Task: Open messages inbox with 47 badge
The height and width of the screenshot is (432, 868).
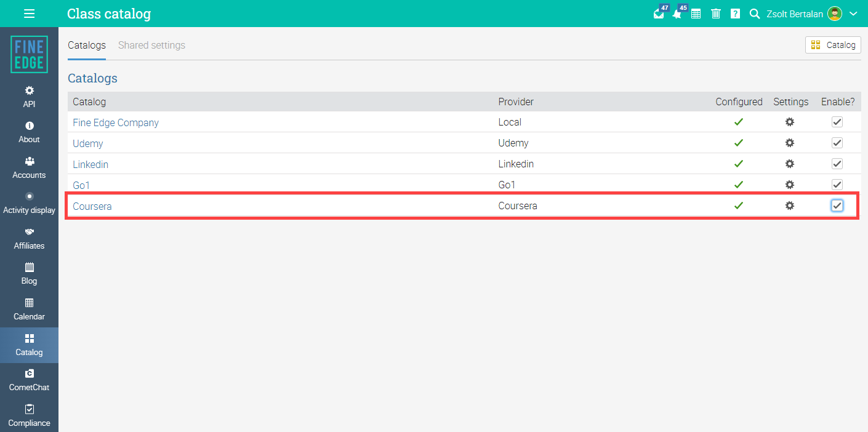Action: [660, 13]
